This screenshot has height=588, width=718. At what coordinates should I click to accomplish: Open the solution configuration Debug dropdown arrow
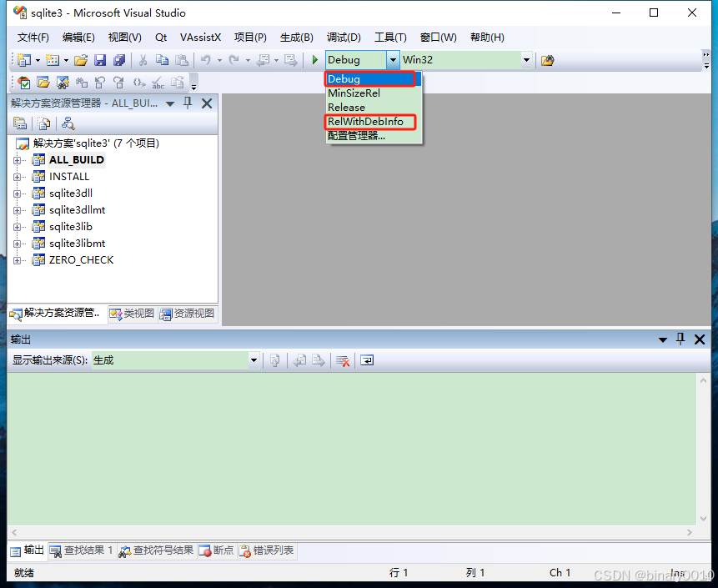393,60
